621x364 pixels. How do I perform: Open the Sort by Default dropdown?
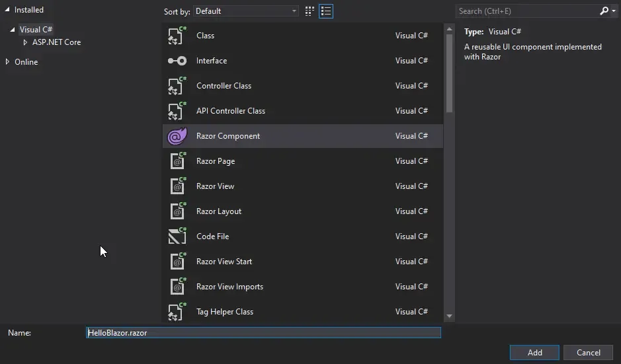pyautogui.click(x=246, y=11)
